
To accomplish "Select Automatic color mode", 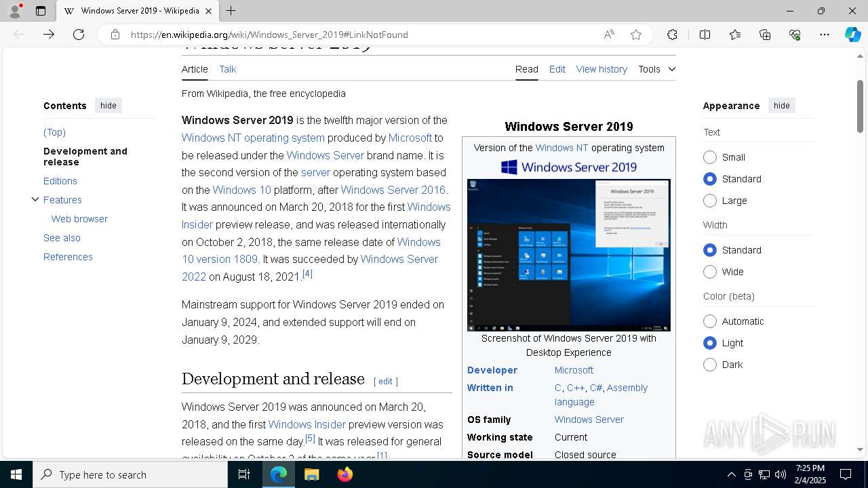I will pyautogui.click(x=710, y=321).
